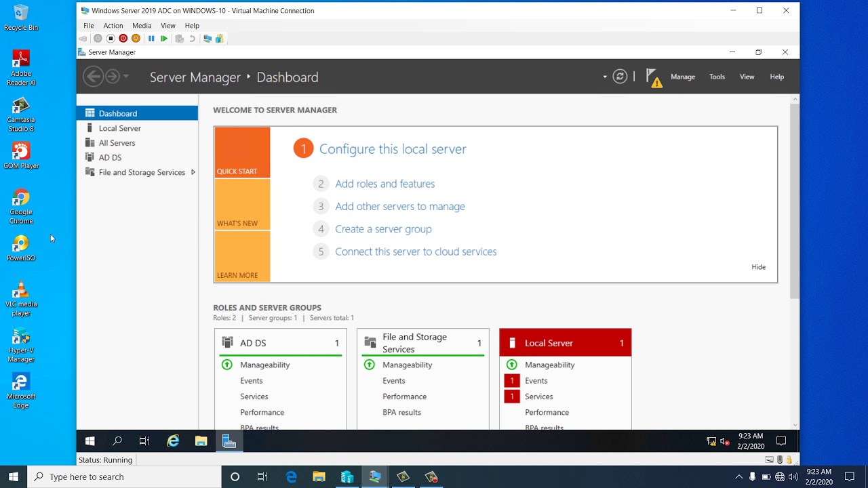Screen dimensions: 868x488
Task: Click Performance in File and Storage tile
Action: [x=404, y=396]
